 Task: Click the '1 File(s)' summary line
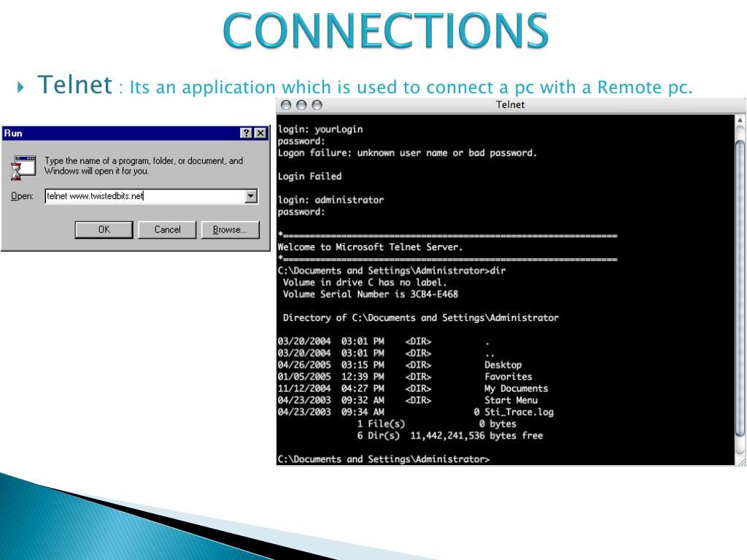(x=437, y=424)
